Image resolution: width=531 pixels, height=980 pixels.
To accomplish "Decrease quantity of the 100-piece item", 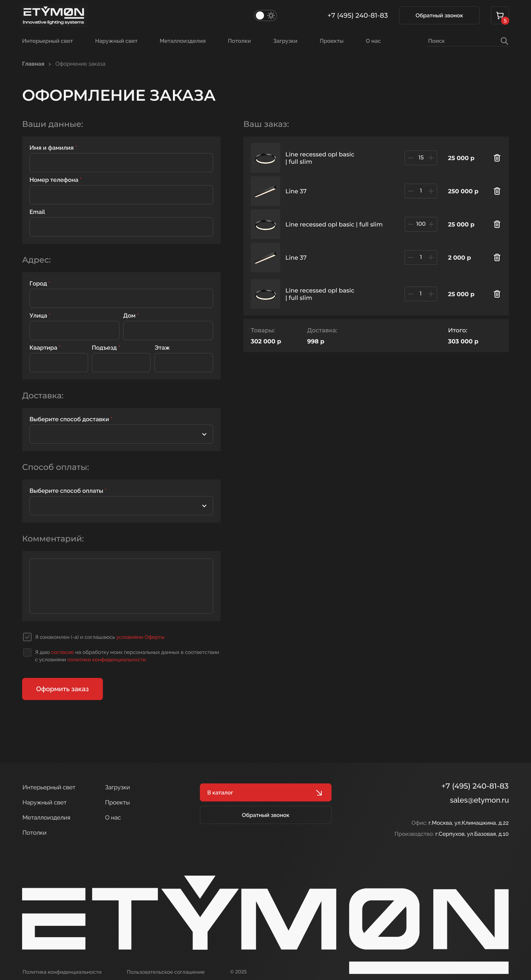I will [411, 224].
